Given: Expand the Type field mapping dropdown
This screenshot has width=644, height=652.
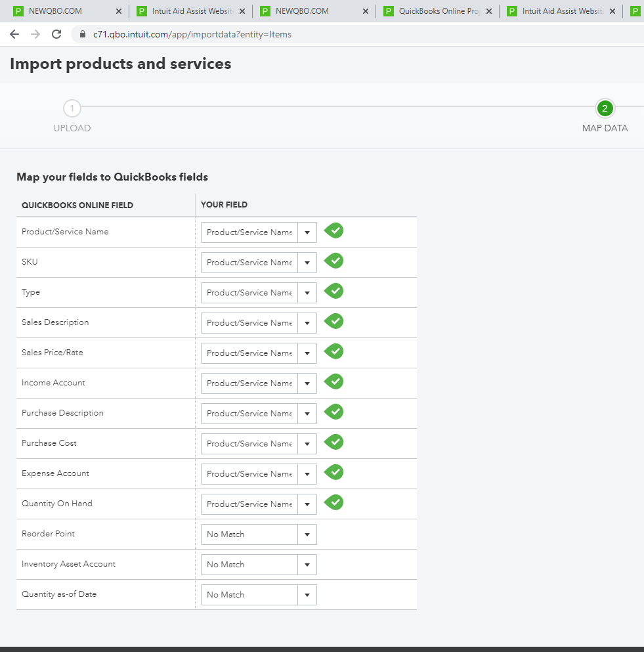Looking at the screenshot, I should (x=259, y=293).
